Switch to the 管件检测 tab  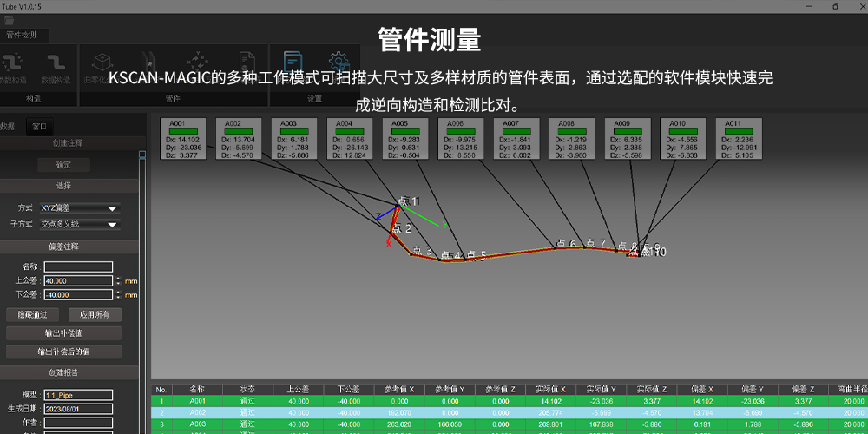[x=22, y=36]
